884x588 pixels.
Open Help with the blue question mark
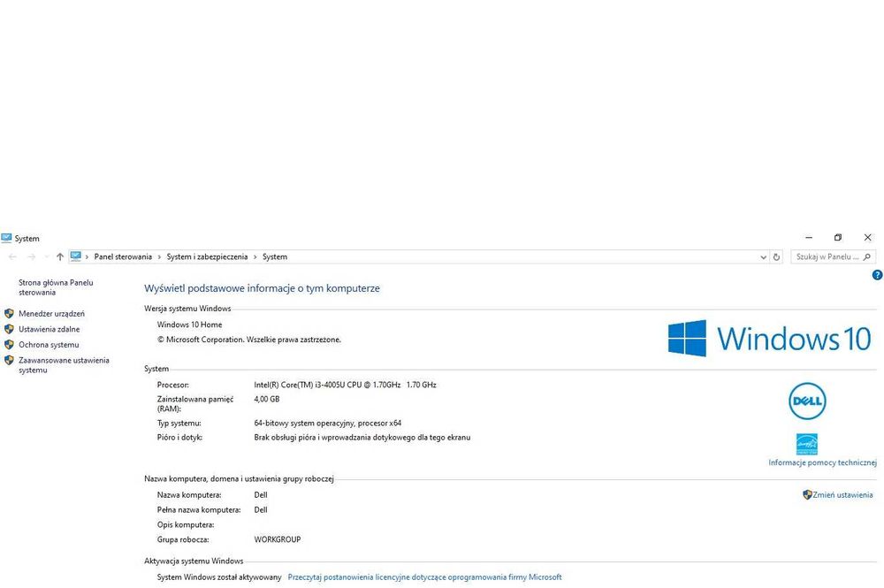click(x=877, y=275)
